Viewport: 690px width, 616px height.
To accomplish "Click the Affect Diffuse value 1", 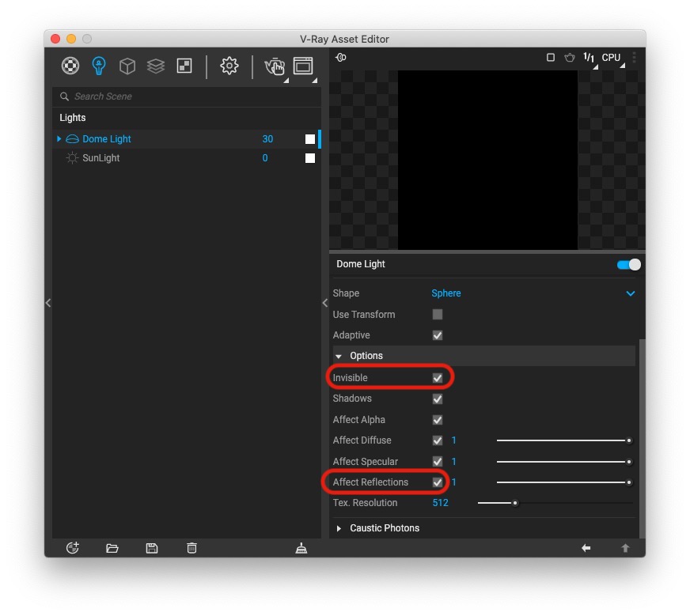I will (453, 440).
